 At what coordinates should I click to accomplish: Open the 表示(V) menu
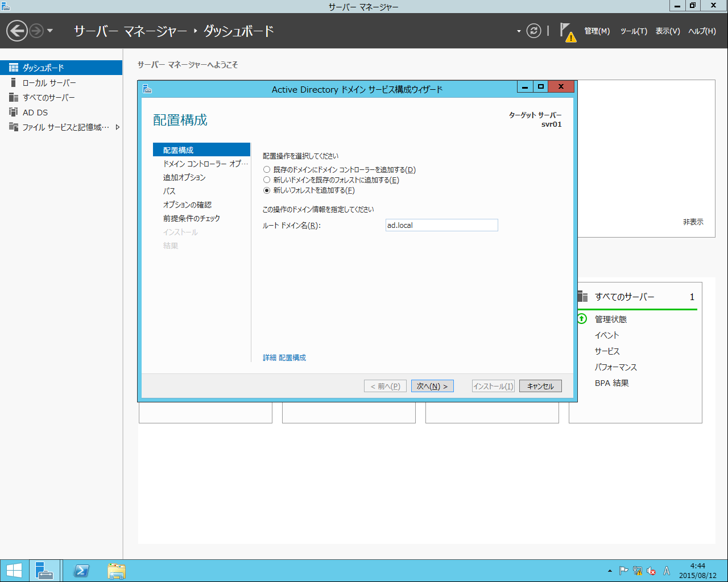[x=668, y=31]
